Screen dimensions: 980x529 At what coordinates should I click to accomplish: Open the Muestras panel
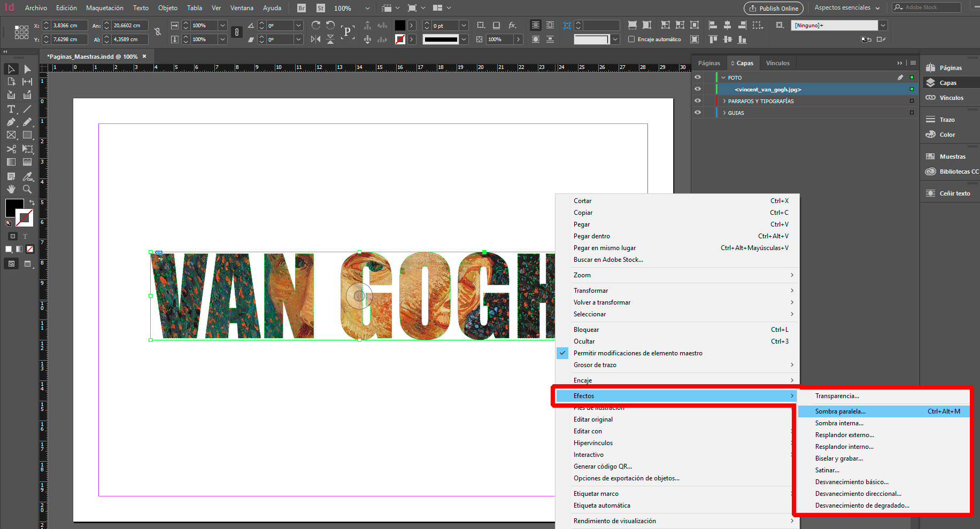coord(951,156)
